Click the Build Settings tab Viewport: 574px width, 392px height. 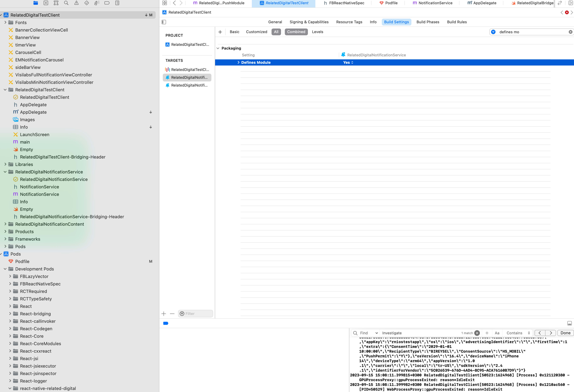click(x=396, y=22)
